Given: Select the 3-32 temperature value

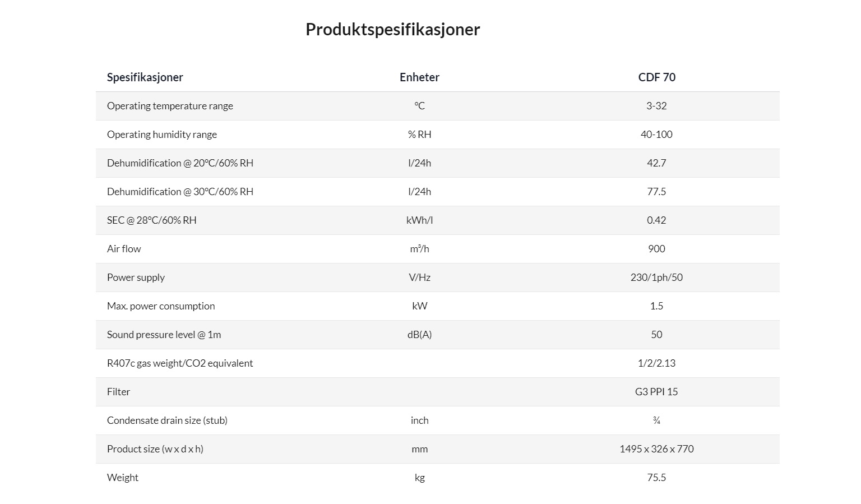Looking at the screenshot, I should [656, 106].
